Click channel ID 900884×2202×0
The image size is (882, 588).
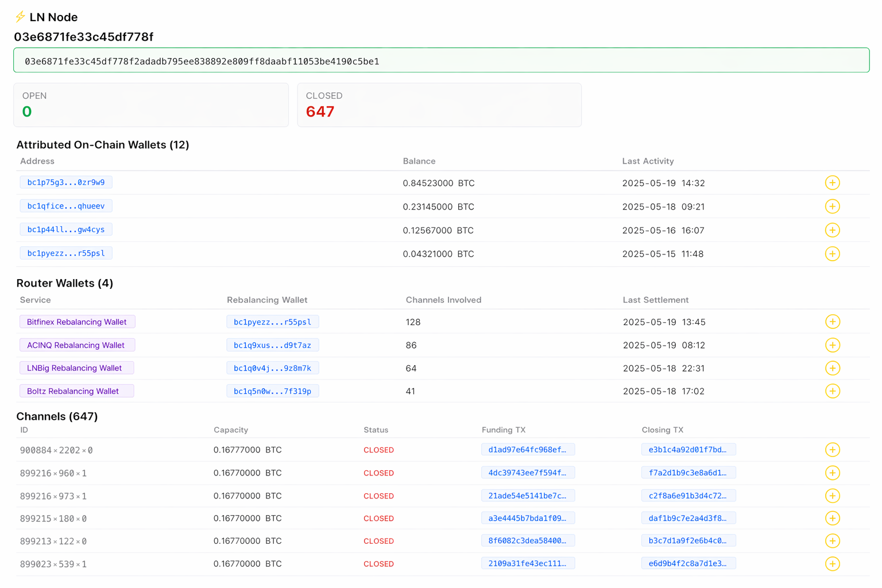click(56, 450)
